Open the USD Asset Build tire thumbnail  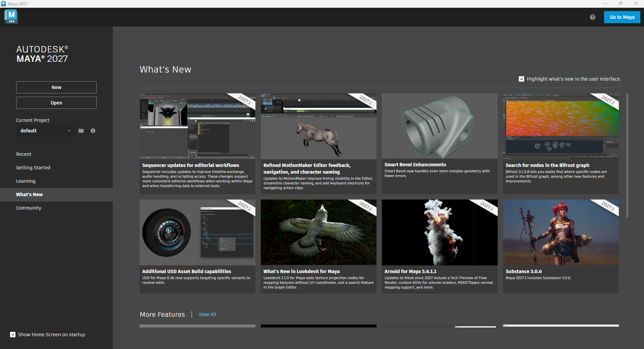click(x=197, y=232)
